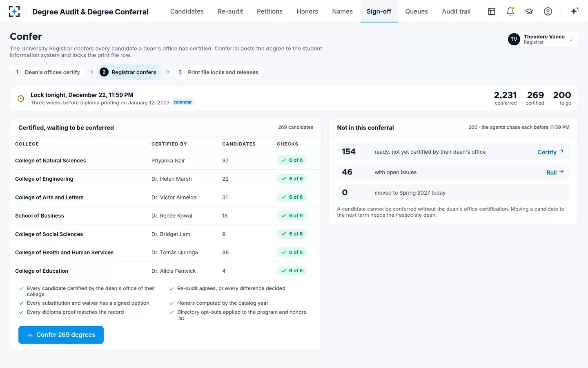Screen dimensions: 588x368
Task: Click the clock icon beside Lock tonight
Action: (21, 99)
